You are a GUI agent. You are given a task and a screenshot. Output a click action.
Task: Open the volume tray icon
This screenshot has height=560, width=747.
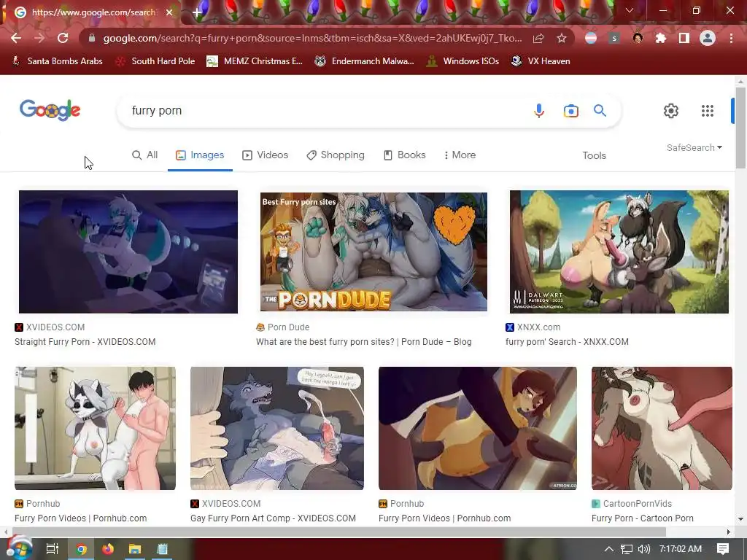644,549
